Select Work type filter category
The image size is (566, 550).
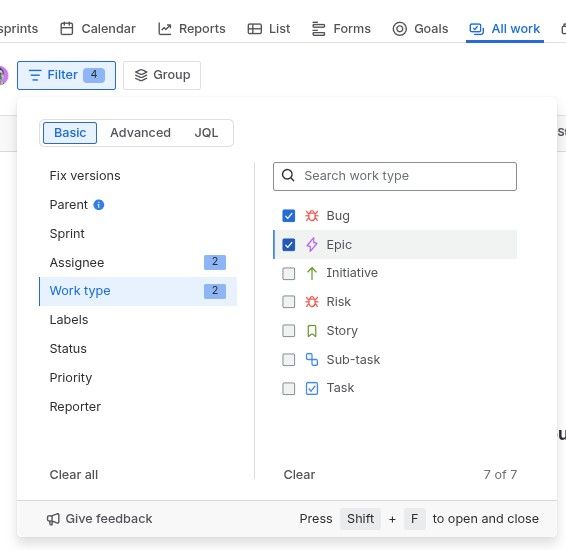point(138,291)
